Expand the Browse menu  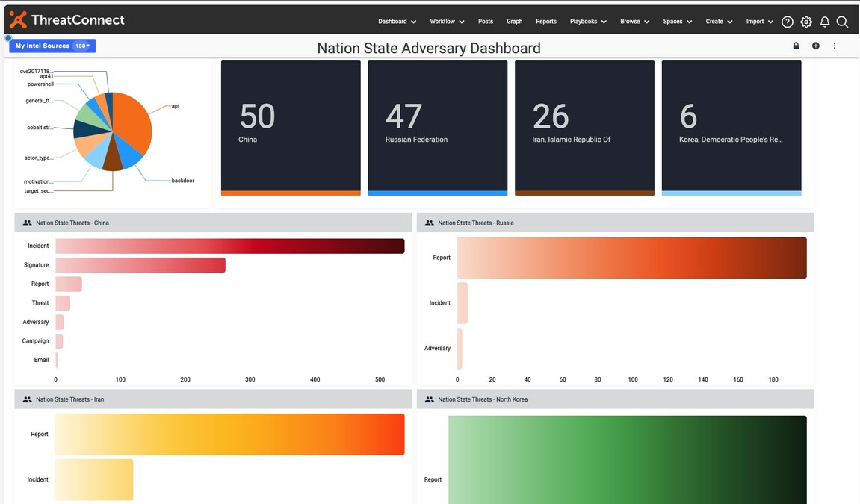pyautogui.click(x=634, y=22)
